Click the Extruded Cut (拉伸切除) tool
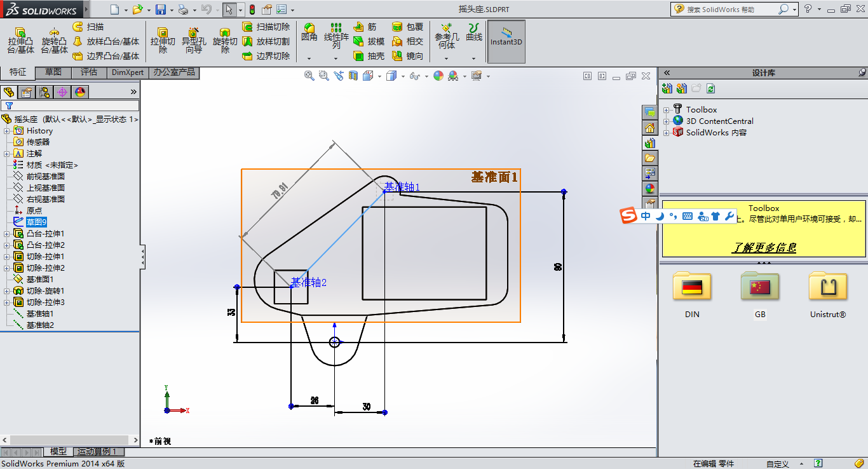 (x=163, y=41)
